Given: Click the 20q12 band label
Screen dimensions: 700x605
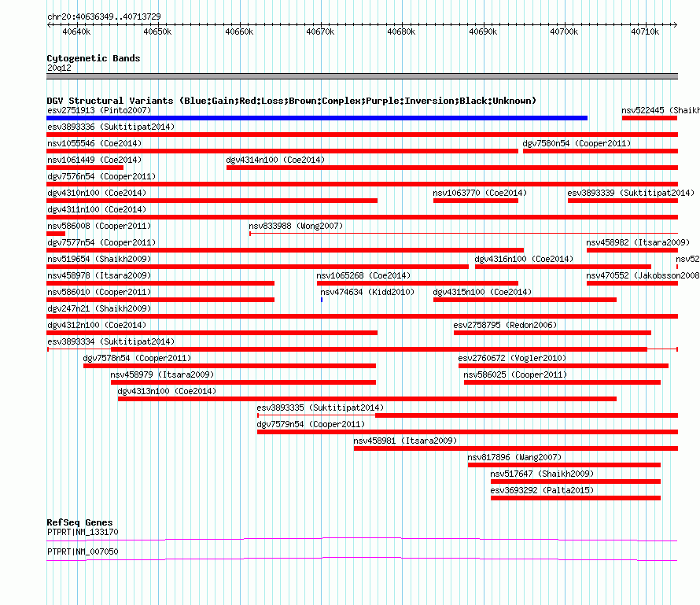Looking at the screenshot, I should (x=59, y=68).
